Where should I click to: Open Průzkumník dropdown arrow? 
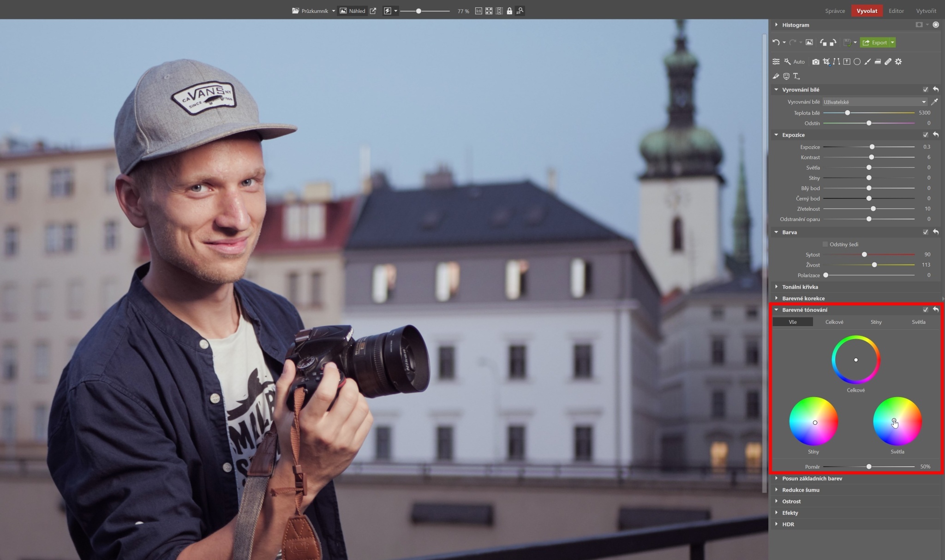pos(333,11)
